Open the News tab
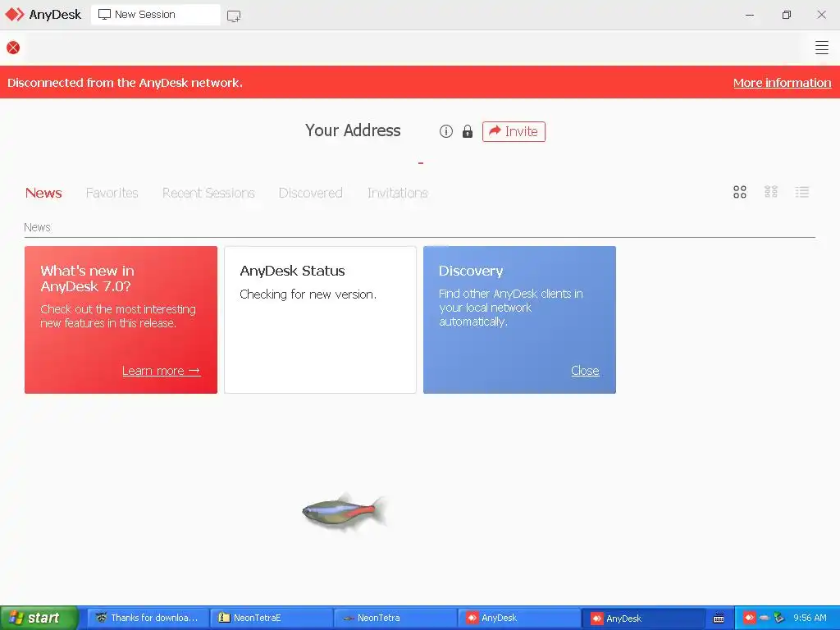Viewport: 840px width, 630px height. pyautogui.click(x=43, y=193)
